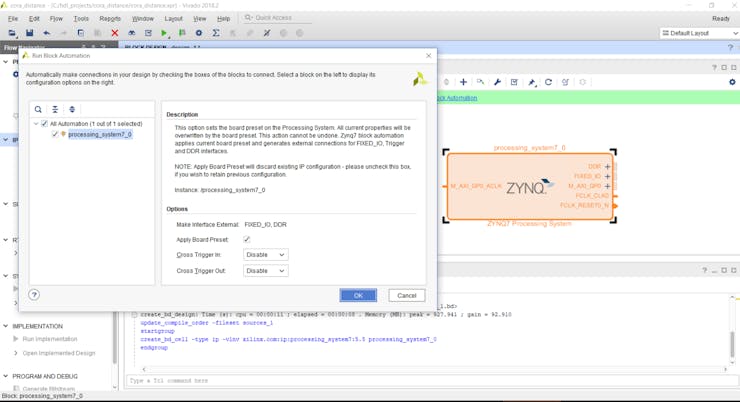Click the Regenerate Layout circular arrow icon
740x402 pixels.
point(548,82)
